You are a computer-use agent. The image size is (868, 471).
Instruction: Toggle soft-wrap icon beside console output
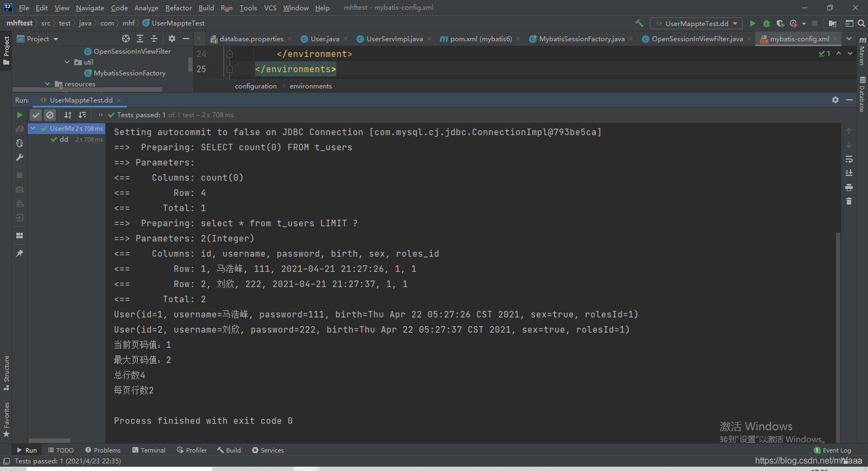tap(849, 159)
